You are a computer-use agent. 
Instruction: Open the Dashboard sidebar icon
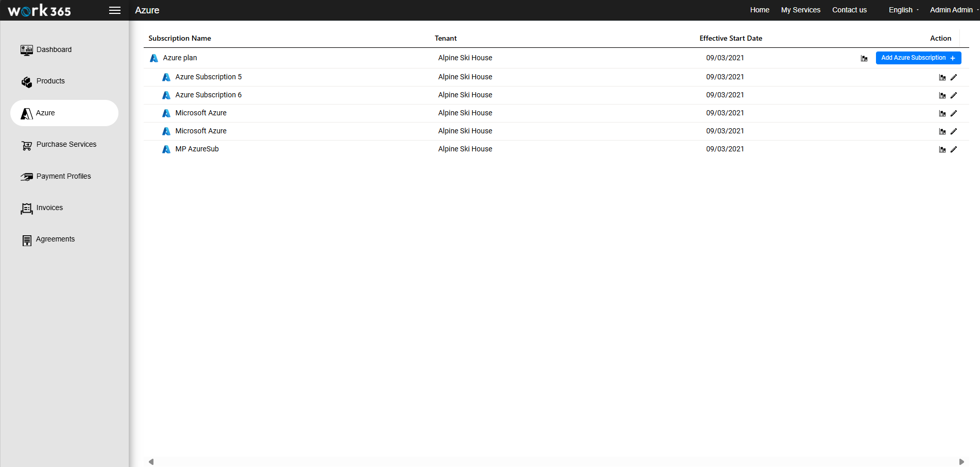(27, 50)
